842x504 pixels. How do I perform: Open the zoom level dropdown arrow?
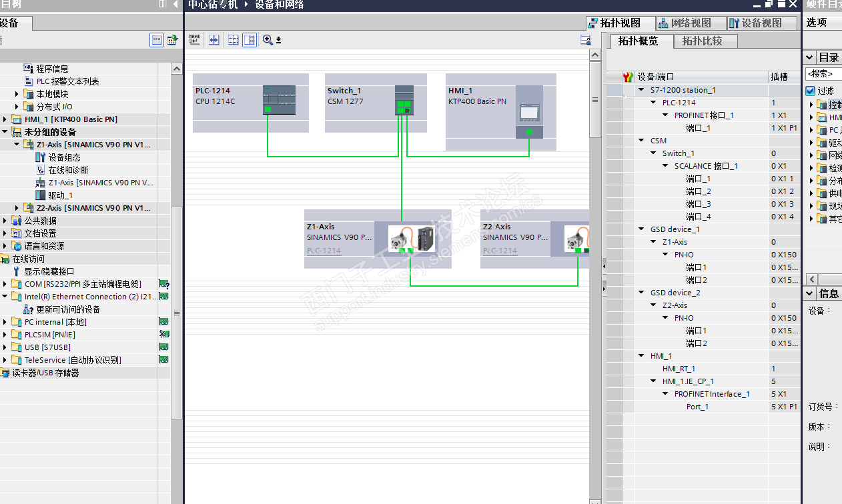tap(278, 41)
